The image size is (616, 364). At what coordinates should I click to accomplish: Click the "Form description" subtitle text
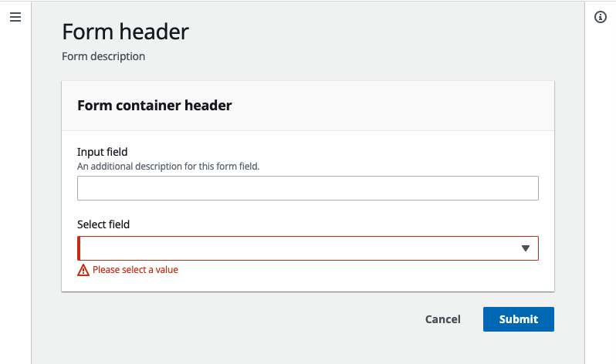click(103, 56)
